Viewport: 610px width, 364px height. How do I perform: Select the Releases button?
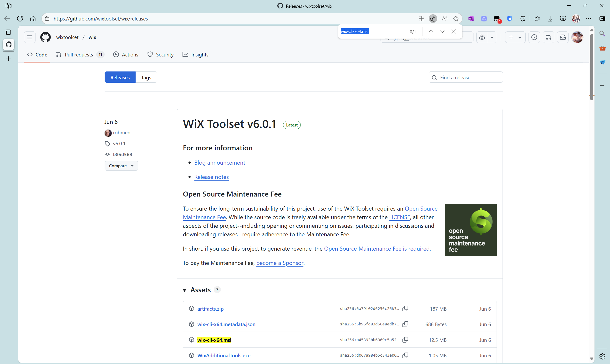pos(120,77)
